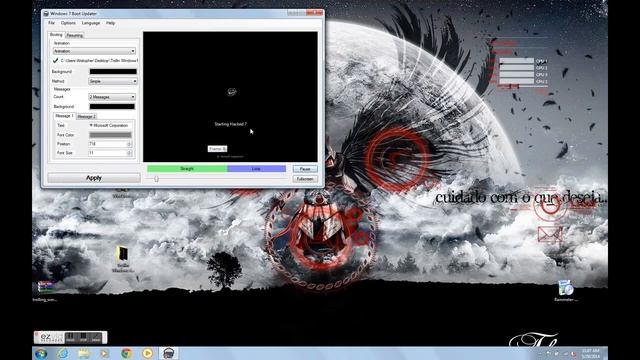Launch Google Chrome from taskbar
The height and width of the screenshot is (360, 640).
(126, 353)
